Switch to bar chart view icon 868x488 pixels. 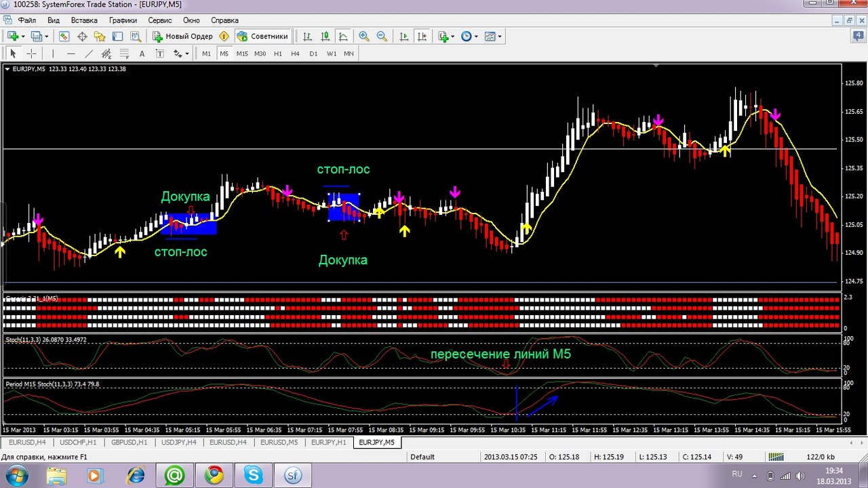click(x=308, y=36)
